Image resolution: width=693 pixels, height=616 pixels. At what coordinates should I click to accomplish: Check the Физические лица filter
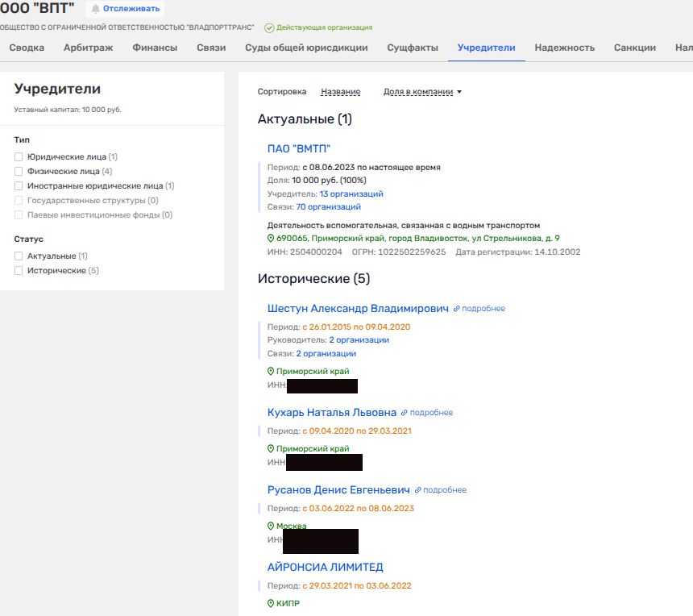(x=19, y=172)
